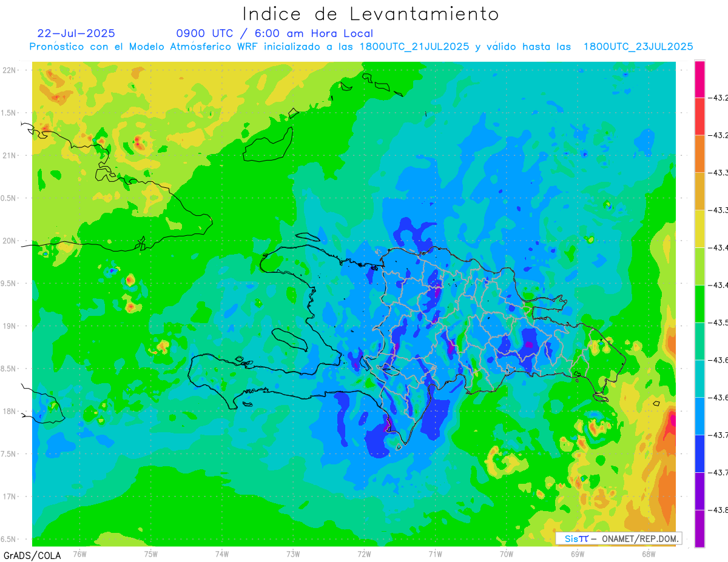728x562 pixels.
Task: Click the 'SisTT - ONAMET/REP.DOM.' label box
Action: 619,538
